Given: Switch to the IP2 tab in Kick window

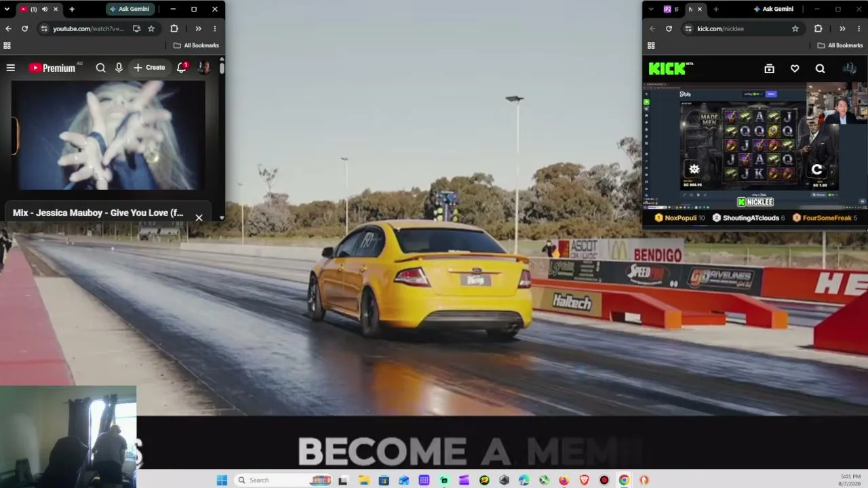Looking at the screenshot, I should 671,9.
